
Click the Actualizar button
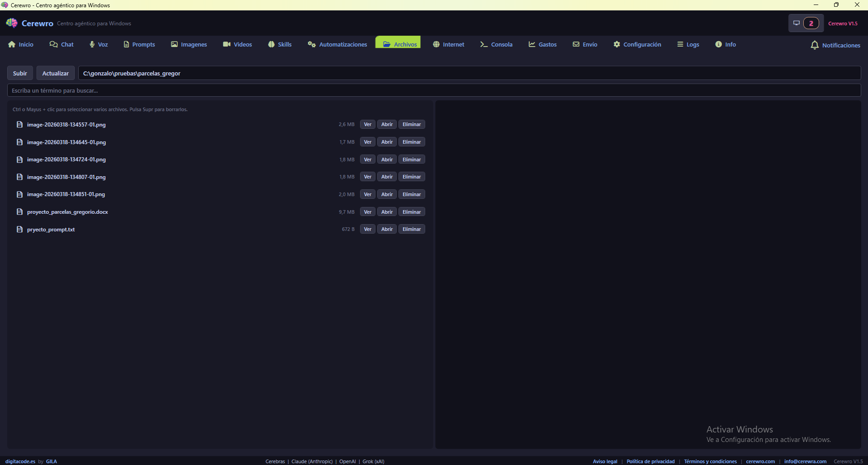click(55, 73)
